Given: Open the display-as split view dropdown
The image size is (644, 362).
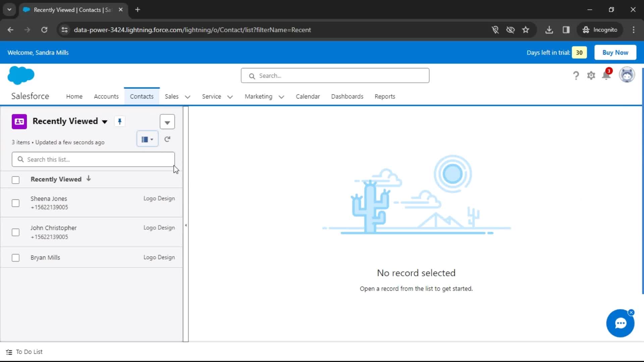Looking at the screenshot, I should (147, 139).
